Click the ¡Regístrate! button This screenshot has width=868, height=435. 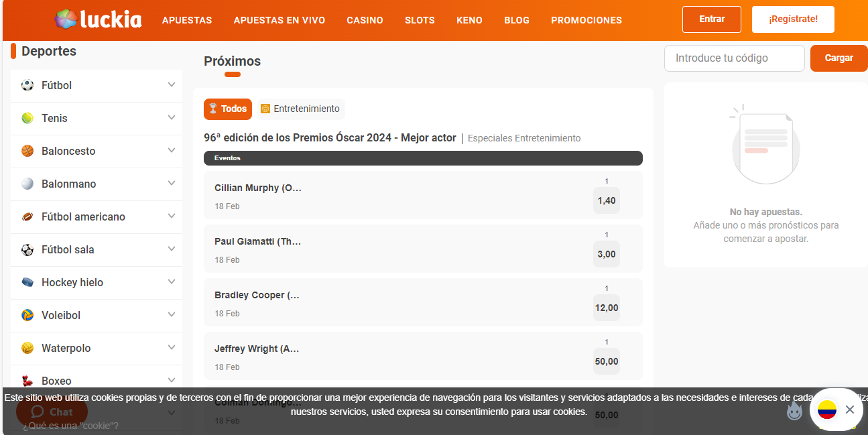pos(793,19)
